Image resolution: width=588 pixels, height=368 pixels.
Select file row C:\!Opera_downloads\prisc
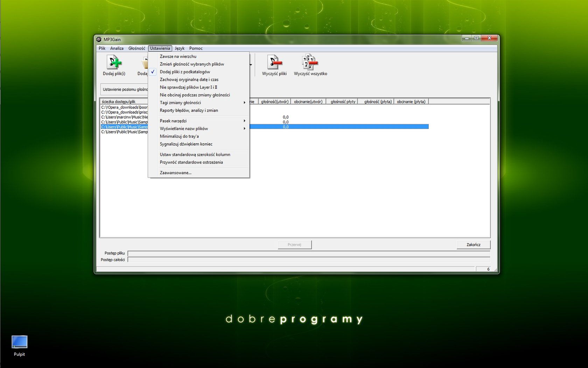pyautogui.click(x=125, y=112)
